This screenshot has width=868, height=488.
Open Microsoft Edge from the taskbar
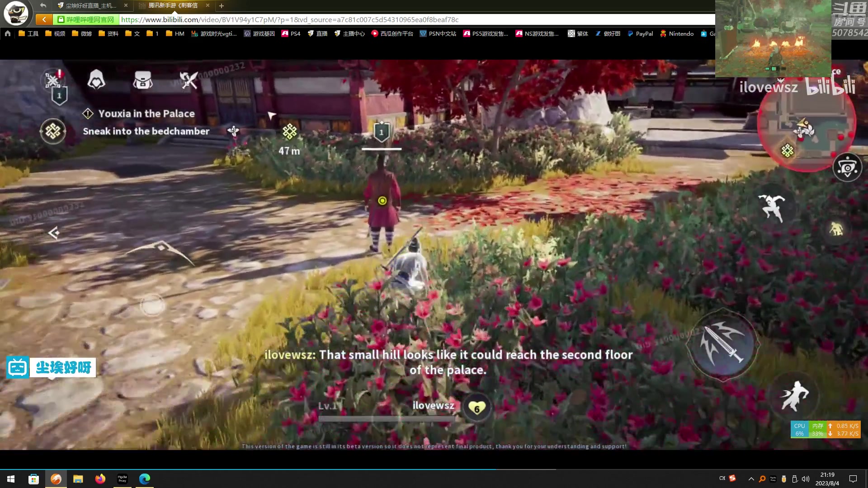(145, 479)
